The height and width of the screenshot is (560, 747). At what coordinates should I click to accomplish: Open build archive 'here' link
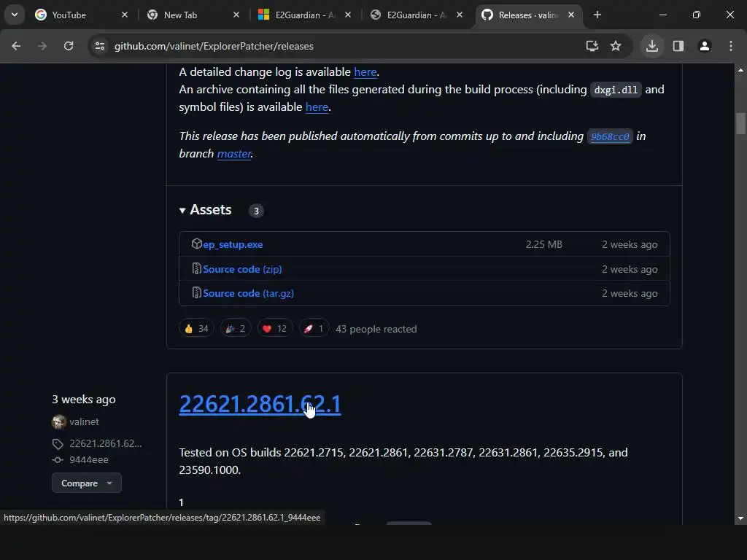317,107
